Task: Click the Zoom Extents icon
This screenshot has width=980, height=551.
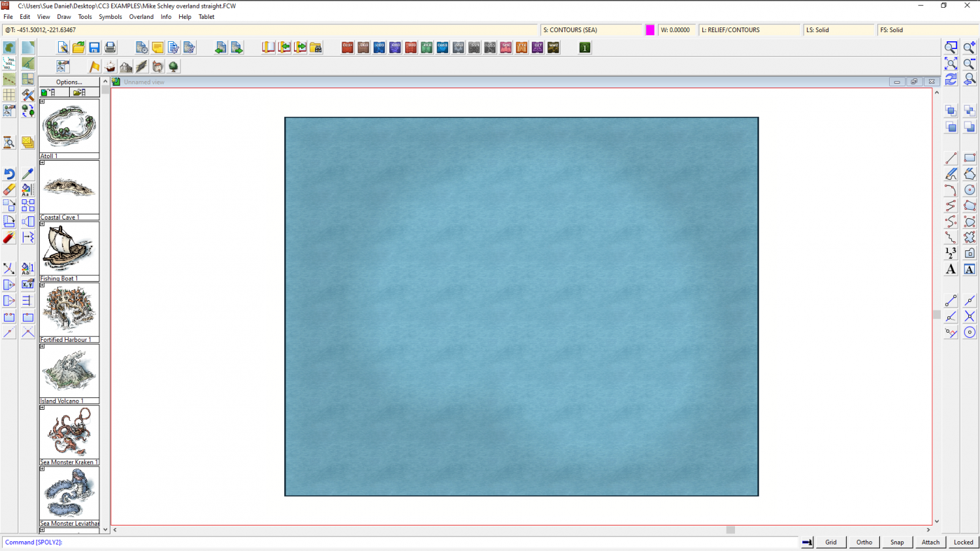Action: click(951, 63)
